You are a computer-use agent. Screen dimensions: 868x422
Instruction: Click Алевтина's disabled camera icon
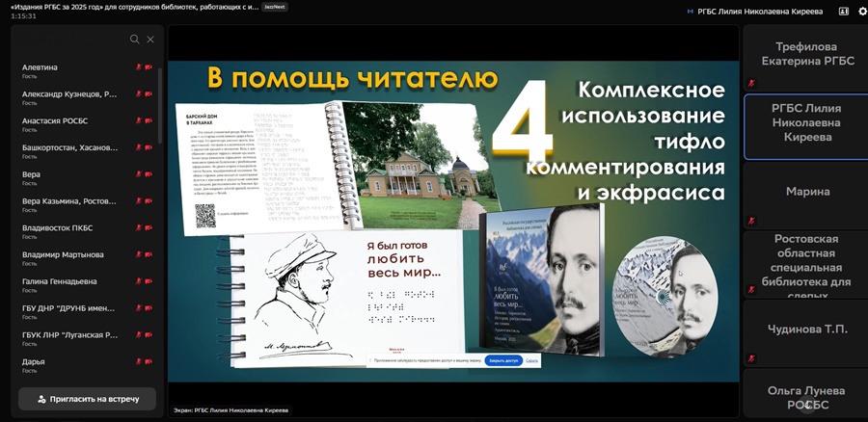(149, 67)
